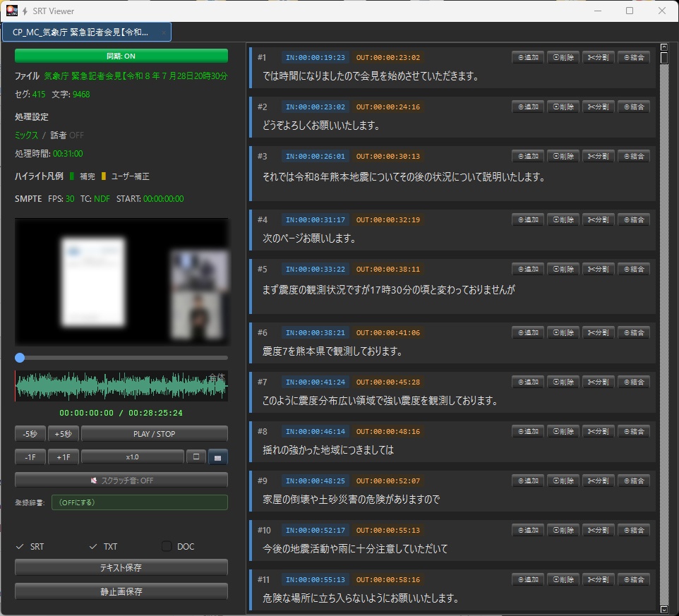Click the scrollbar up arrow of segment list
This screenshot has width=679, height=616.
664,47
